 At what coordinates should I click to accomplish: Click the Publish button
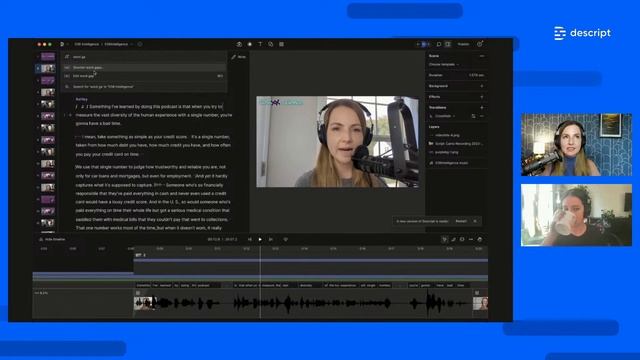(x=463, y=44)
